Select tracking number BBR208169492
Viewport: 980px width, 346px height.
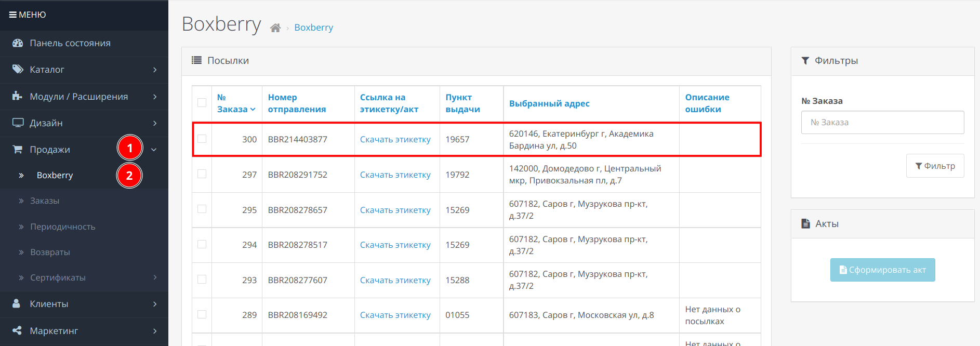298,315
